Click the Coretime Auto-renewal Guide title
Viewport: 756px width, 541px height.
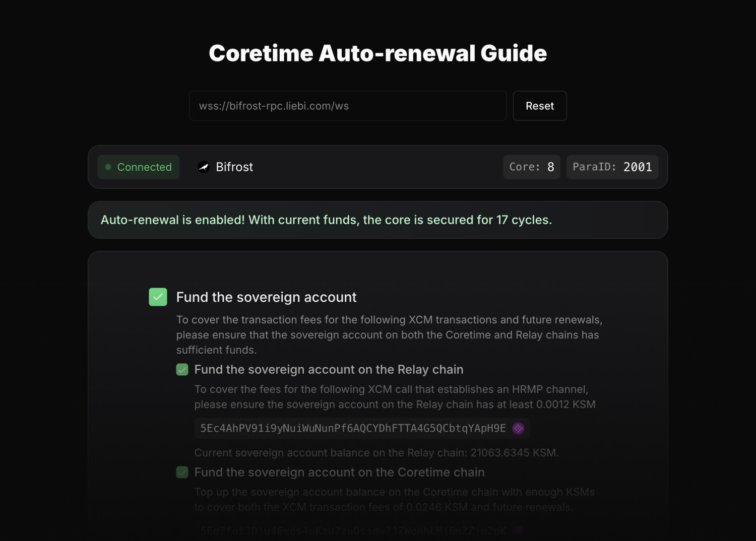[x=377, y=53]
